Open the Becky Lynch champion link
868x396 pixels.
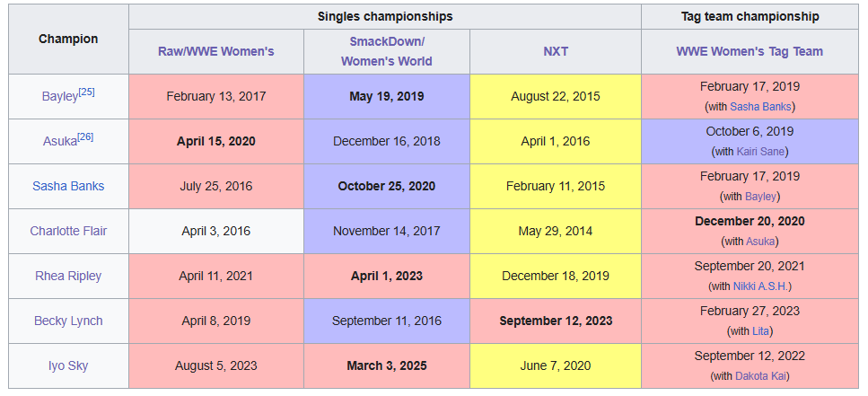[68, 321]
